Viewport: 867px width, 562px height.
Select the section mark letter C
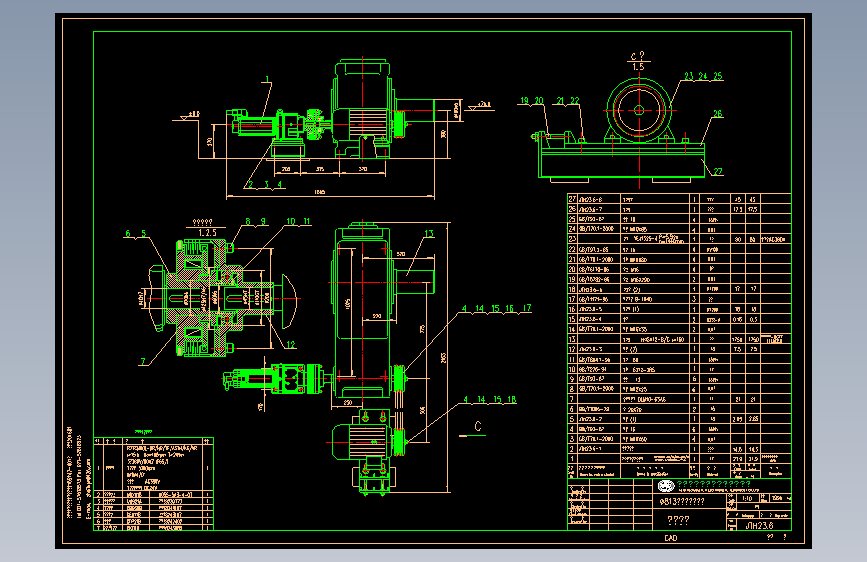tap(478, 426)
